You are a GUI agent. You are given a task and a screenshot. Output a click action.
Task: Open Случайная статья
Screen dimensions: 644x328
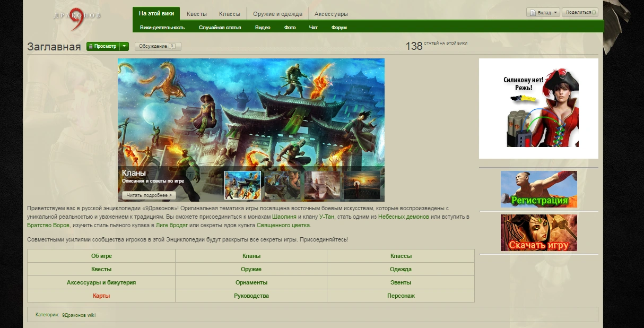point(220,27)
